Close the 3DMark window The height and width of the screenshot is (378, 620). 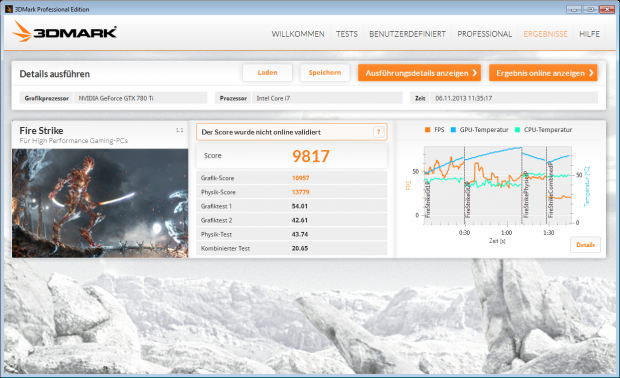click(x=607, y=9)
